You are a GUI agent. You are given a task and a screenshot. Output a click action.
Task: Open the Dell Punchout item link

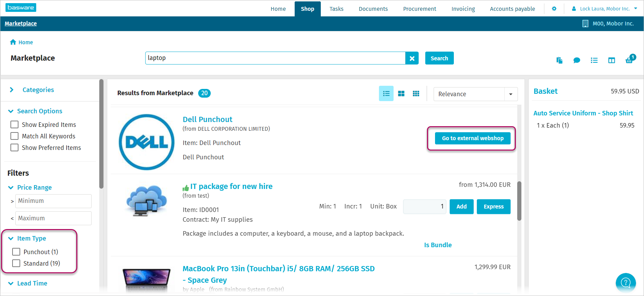pyautogui.click(x=208, y=120)
